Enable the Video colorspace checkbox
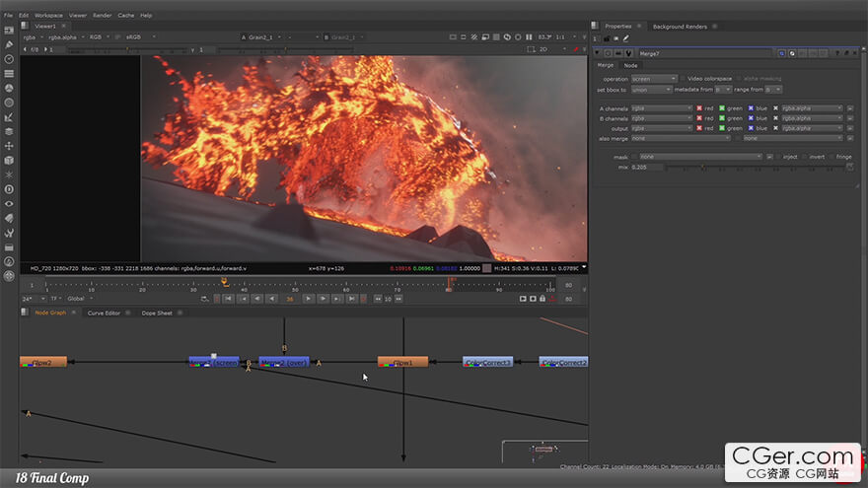Image resolution: width=868 pixels, height=488 pixels. [x=683, y=79]
